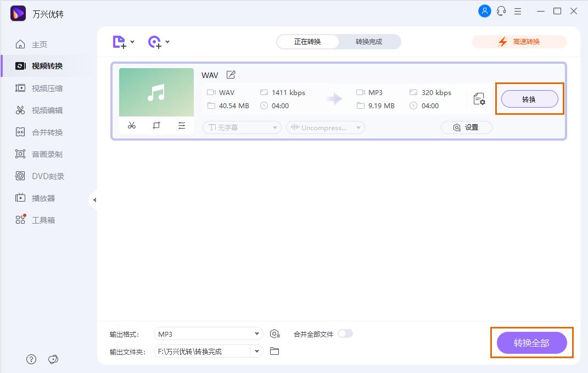
Task: Expand the 无字幕 subtitle dropdown
Action: 242,127
